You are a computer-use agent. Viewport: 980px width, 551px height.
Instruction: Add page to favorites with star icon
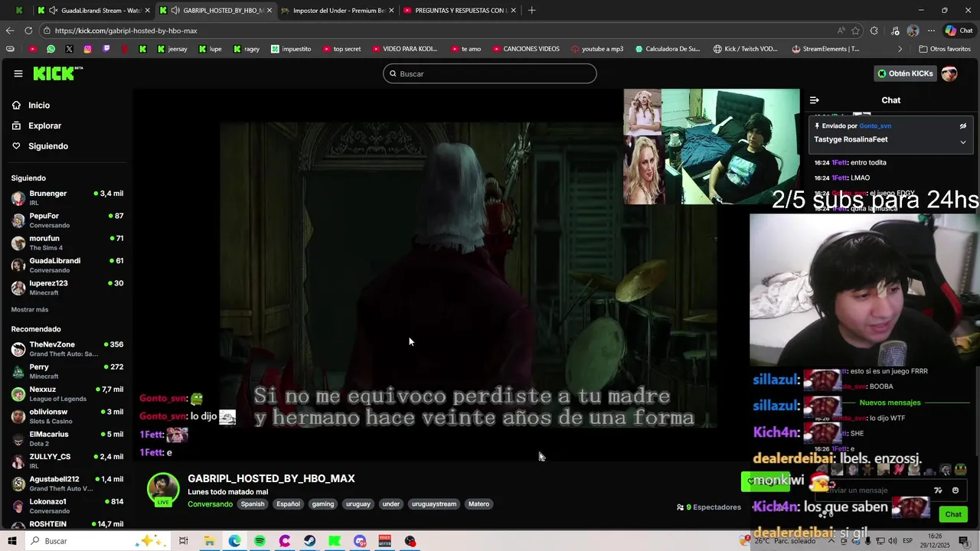[855, 31]
